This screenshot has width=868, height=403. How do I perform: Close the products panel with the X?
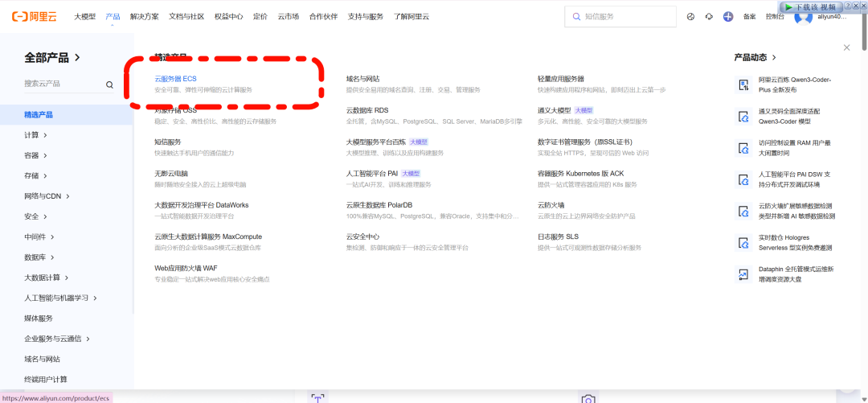click(x=846, y=47)
